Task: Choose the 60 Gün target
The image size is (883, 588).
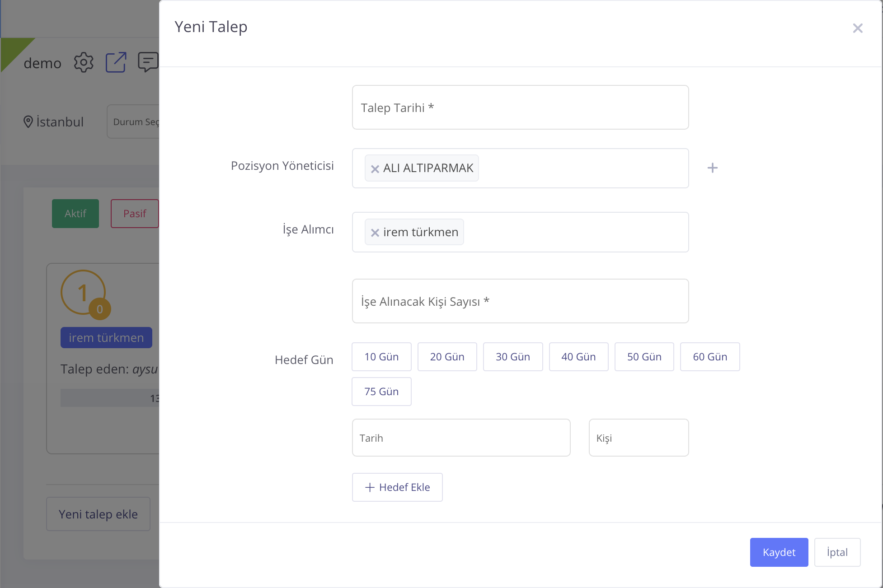Action: pos(709,357)
